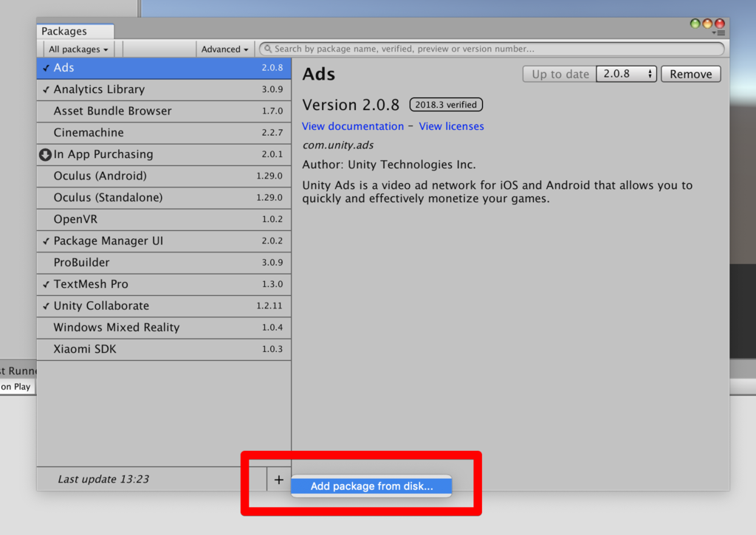This screenshot has width=756, height=535.
Task: Click the com.unity.ads package name
Action: point(337,145)
